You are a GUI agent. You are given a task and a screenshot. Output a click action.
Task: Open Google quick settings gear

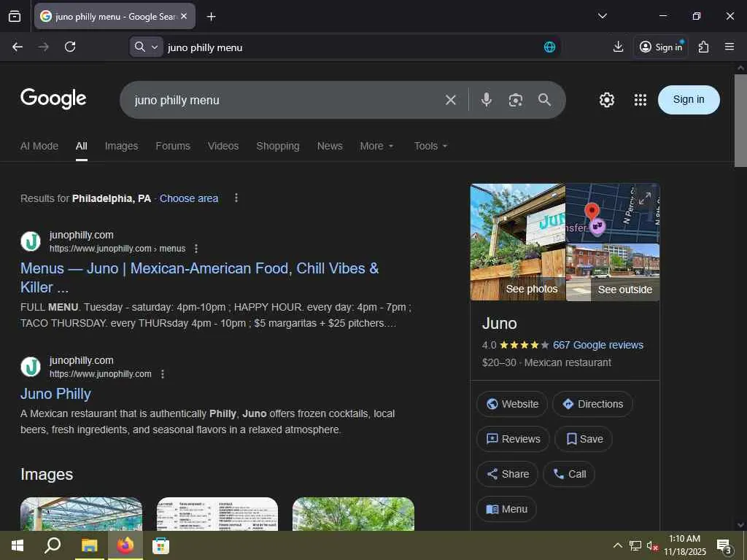pyautogui.click(x=606, y=100)
